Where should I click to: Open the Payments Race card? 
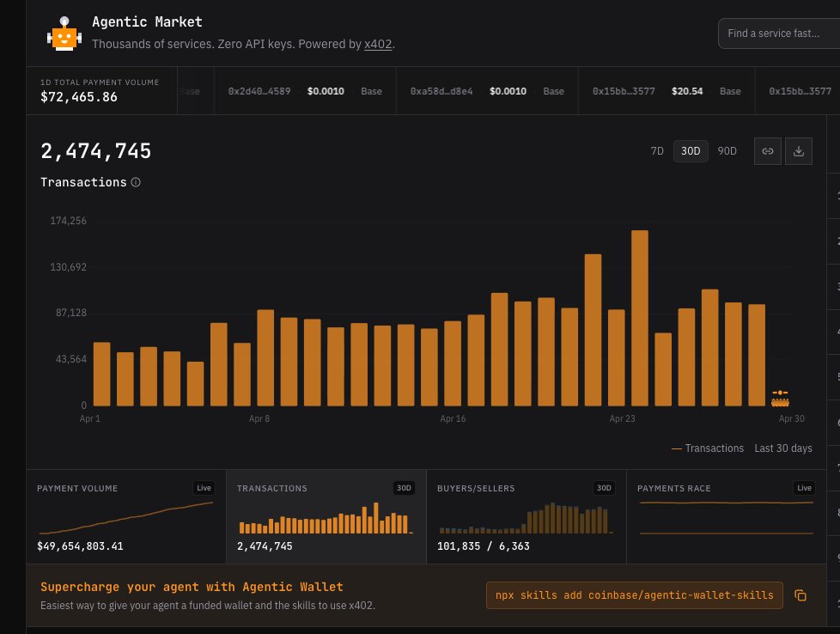coord(727,516)
